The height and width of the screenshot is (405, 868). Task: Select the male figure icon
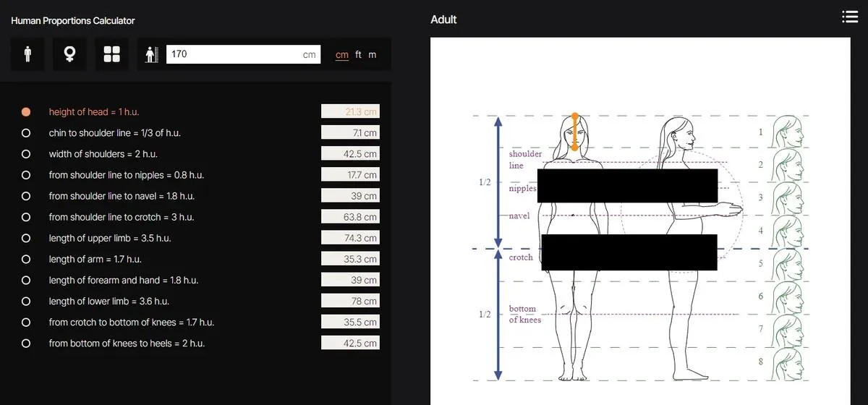[x=27, y=54]
